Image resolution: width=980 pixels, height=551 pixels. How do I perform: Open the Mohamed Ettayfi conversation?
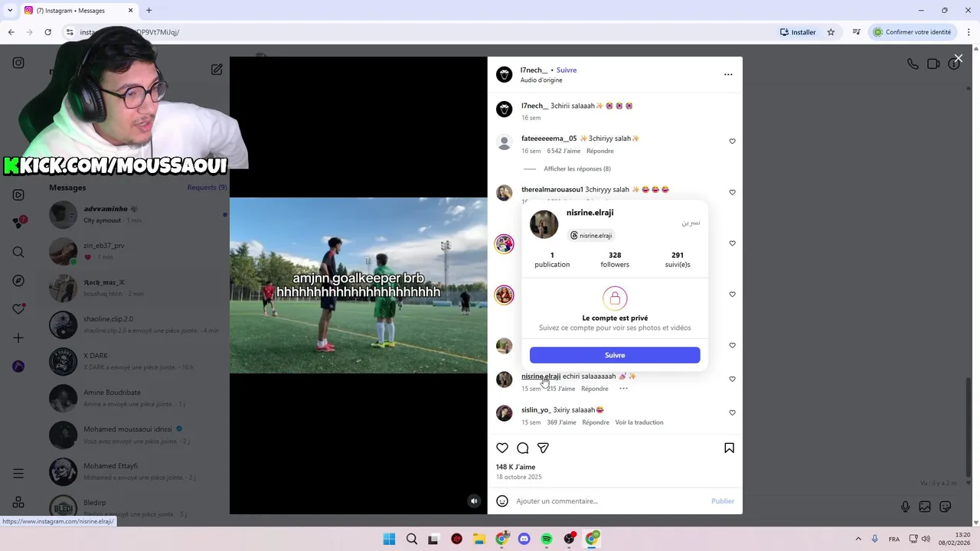click(x=136, y=471)
